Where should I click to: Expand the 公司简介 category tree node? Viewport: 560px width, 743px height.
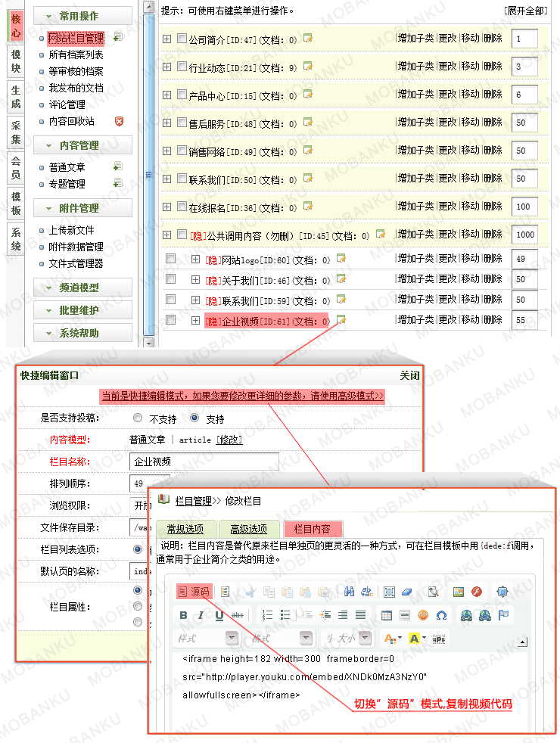pyautogui.click(x=166, y=39)
